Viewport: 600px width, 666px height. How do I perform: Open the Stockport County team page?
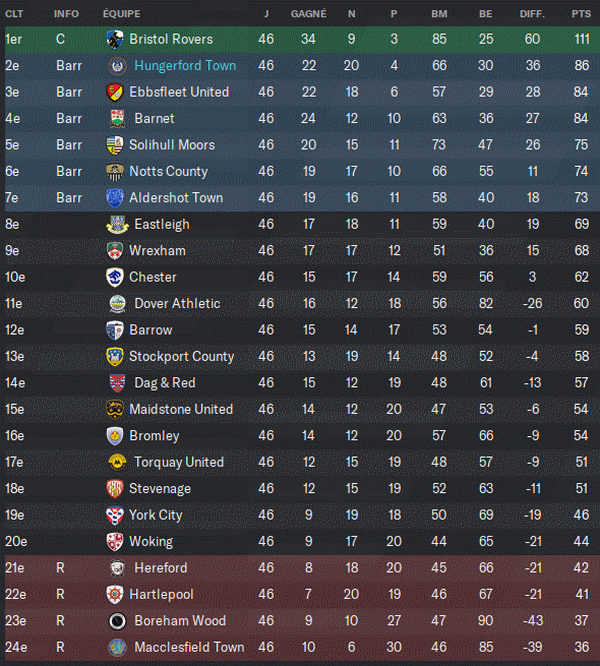[x=181, y=357]
